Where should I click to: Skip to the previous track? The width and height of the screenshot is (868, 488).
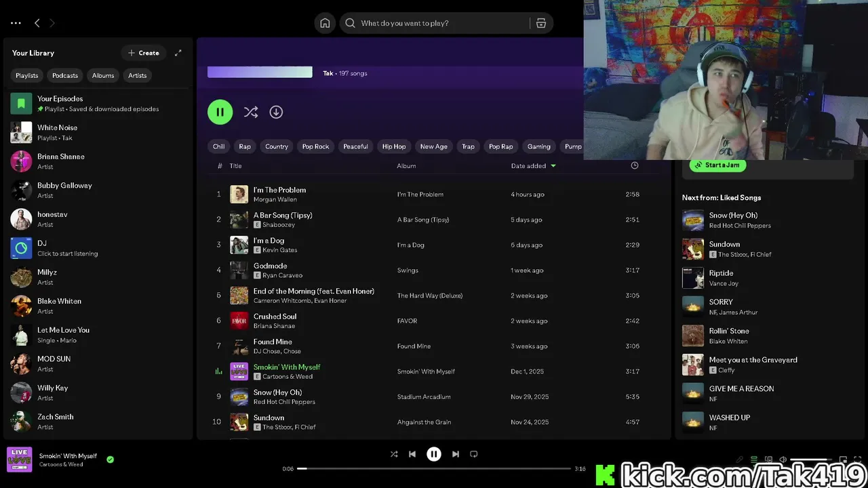coord(412,454)
